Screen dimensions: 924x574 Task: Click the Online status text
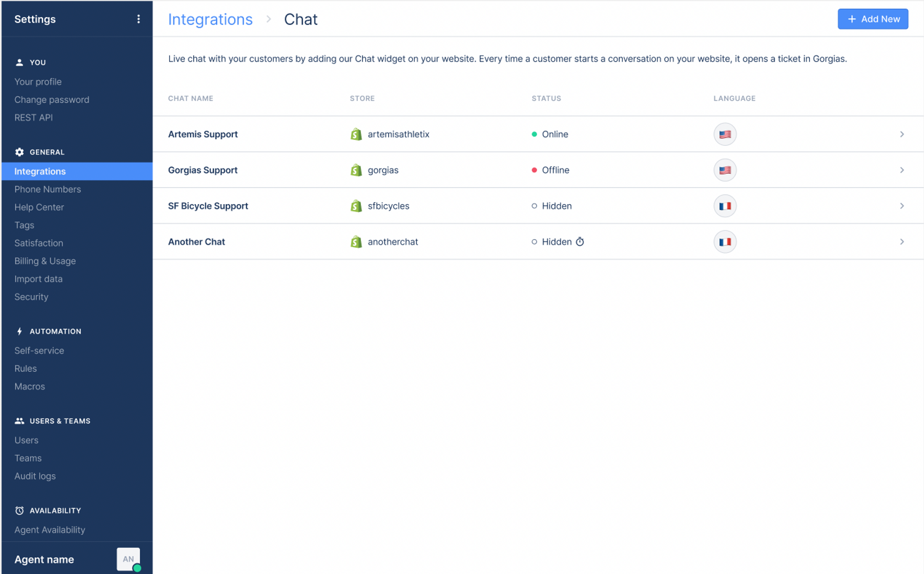[555, 134]
